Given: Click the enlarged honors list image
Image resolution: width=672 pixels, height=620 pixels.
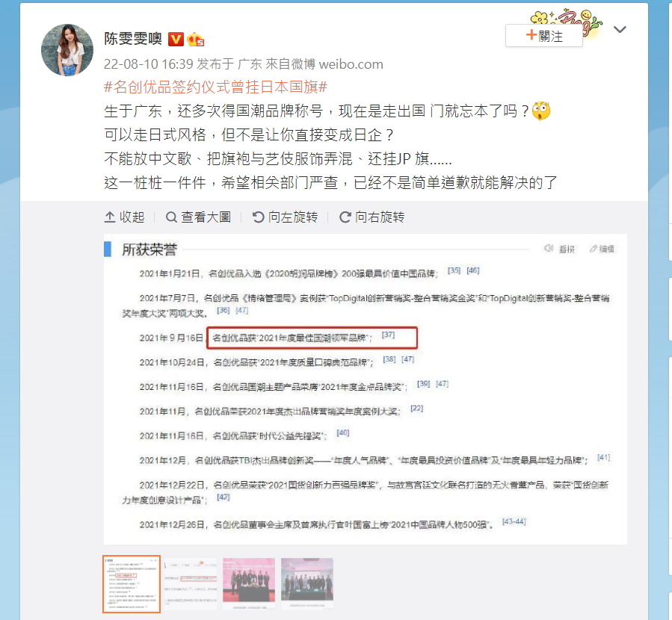Looking at the screenshot, I should pos(365,389).
